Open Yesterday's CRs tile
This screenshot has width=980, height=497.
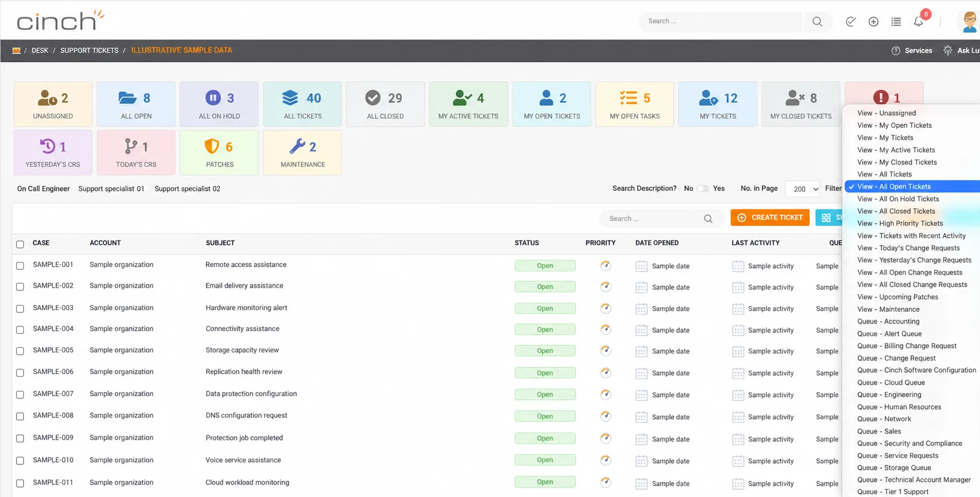pos(53,152)
